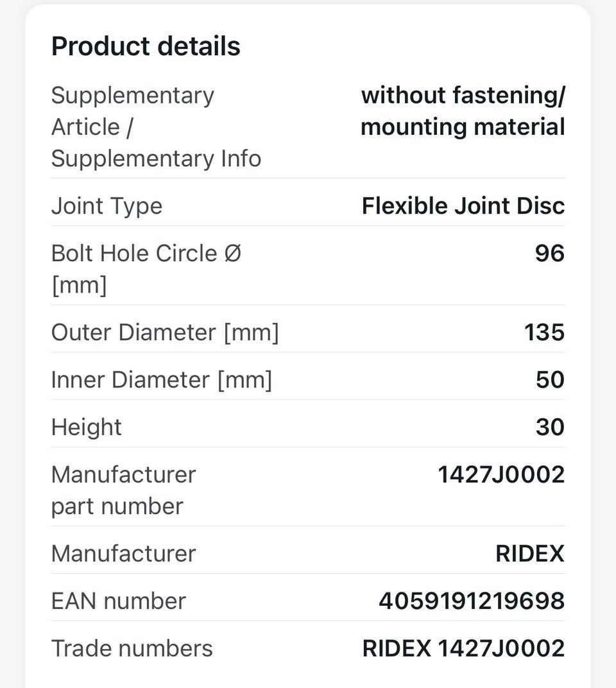Click the Flexible Joint Disc value
Viewport: 616px width, 688px height.
[x=463, y=205]
